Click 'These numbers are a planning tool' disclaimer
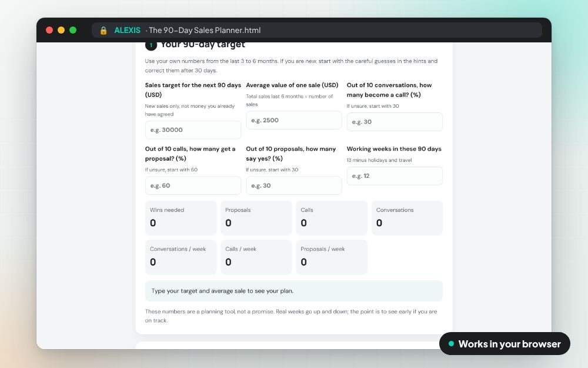588x368 pixels. click(x=291, y=316)
